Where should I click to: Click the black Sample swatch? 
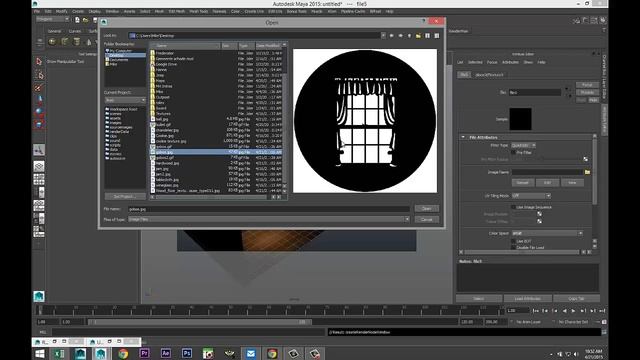point(520,119)
